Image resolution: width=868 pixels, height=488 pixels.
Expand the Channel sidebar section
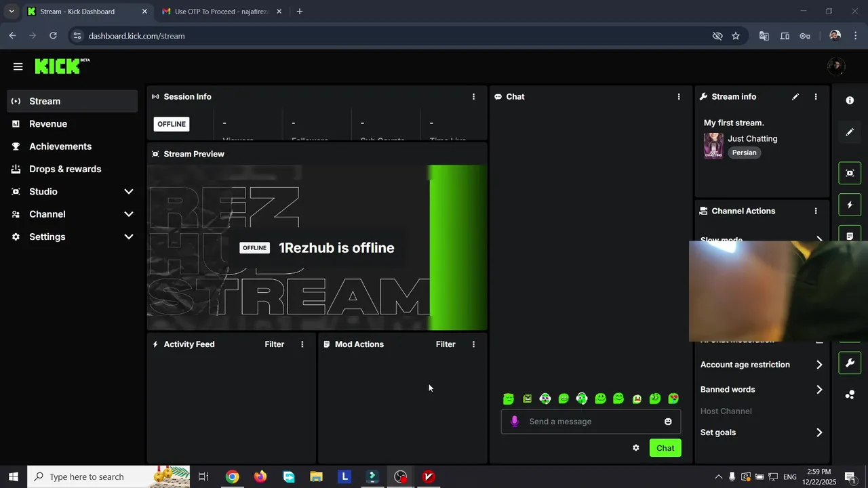(72, 214)
